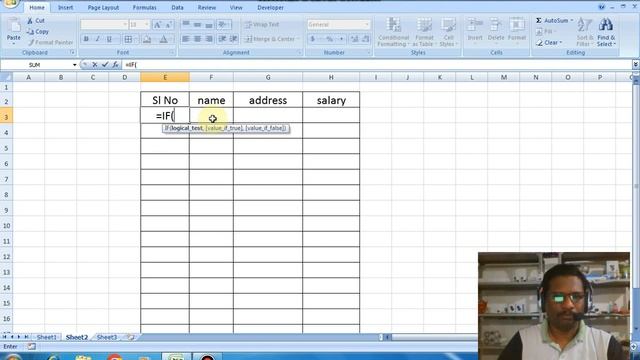The width and height of the screenshot is (640, 360).
Task: Open the View tab
Action: pos(236,7)
